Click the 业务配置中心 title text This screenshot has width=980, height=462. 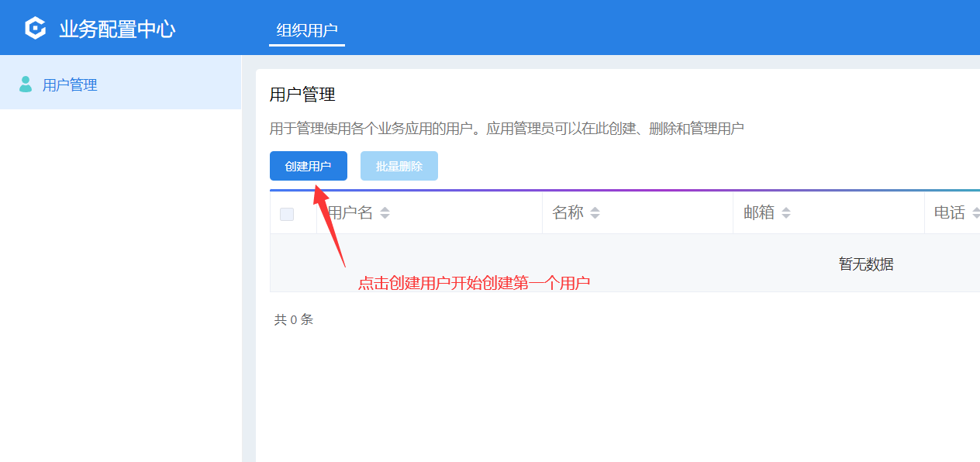click(117, 29)
